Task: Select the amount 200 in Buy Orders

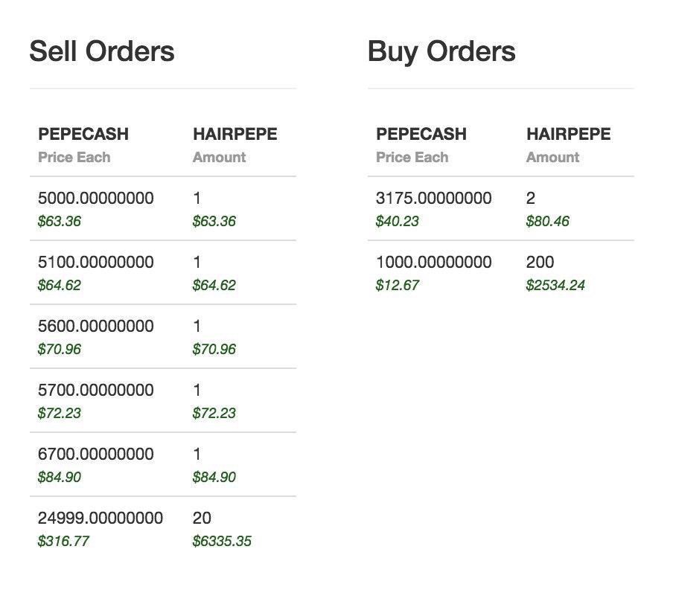Action: (x=540, y=262)
